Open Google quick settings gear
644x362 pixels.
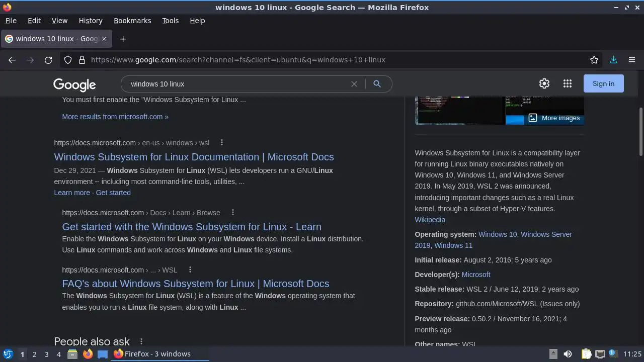click(544, 84)
